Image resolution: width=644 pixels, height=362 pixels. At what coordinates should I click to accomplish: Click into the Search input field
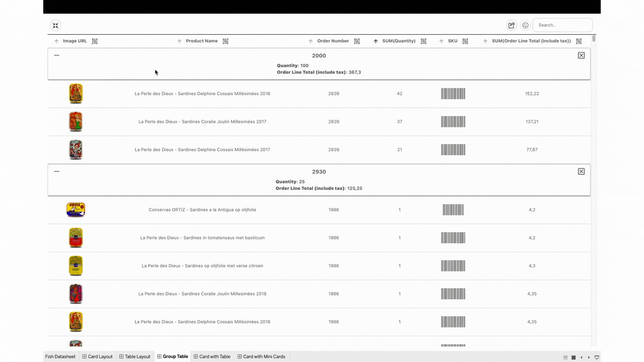pyautogui.click(x=562, y=25)
